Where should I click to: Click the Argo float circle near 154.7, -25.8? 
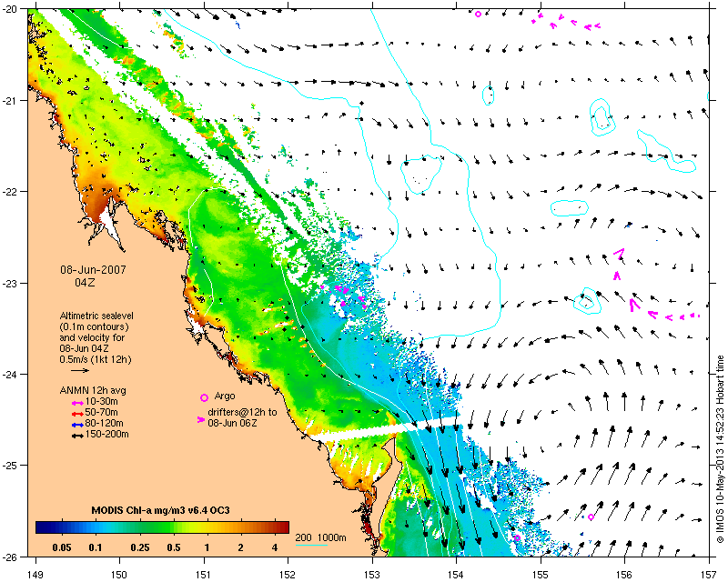(x=517, y=538)
